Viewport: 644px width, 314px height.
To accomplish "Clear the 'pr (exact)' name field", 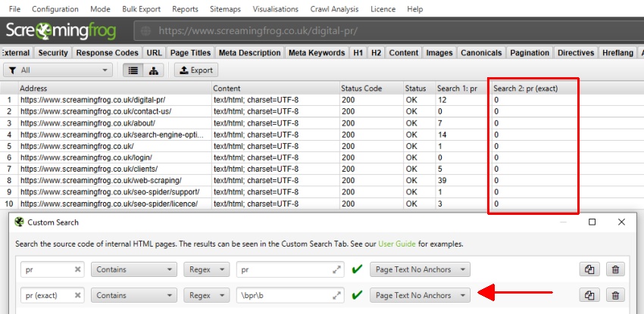I will (x=77, y=295).
